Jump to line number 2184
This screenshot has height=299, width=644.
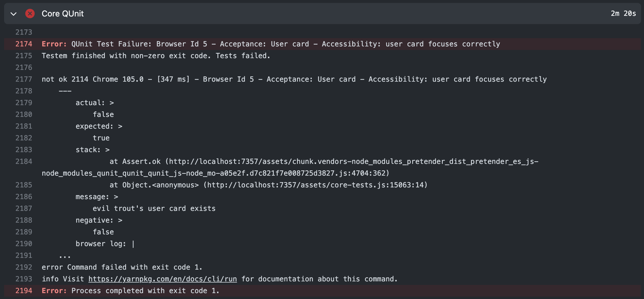tap(24, 162)
